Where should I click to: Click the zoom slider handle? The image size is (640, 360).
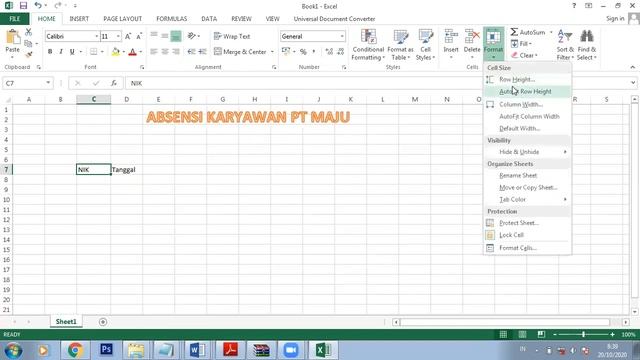point(584,334)
